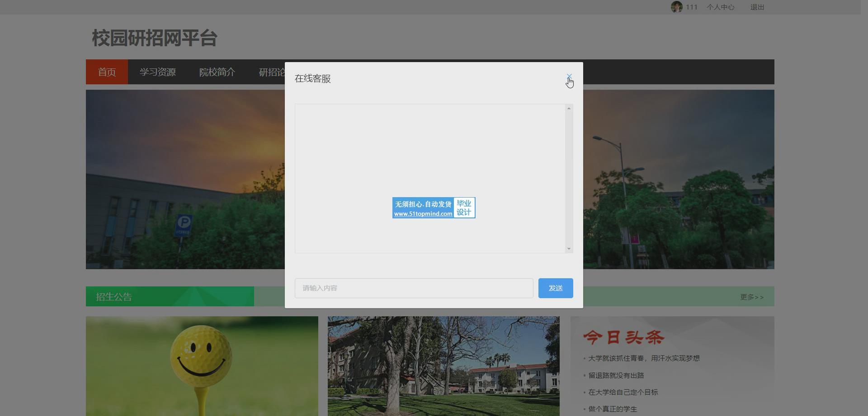This screenshot has width=868, height=416.
Task: Click the 在线客服 dialog title
Action: [313, 79]
